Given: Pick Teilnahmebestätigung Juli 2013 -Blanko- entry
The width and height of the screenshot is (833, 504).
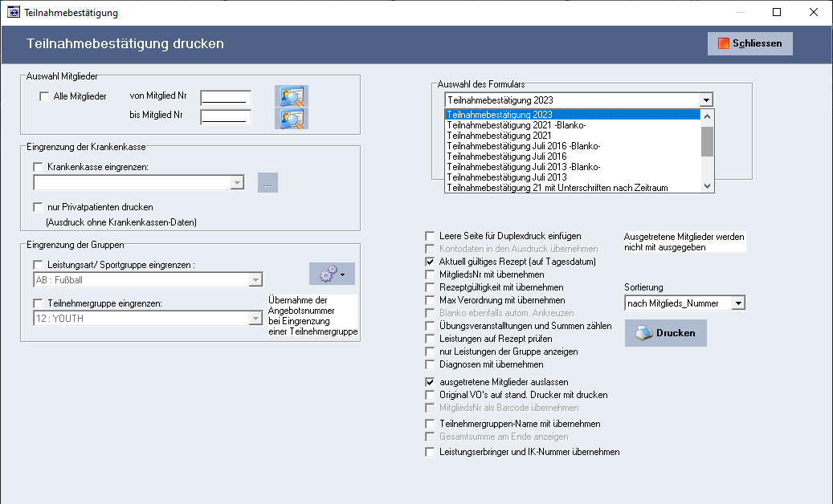Looking at the screenshot, I should (x=523, y=167).
